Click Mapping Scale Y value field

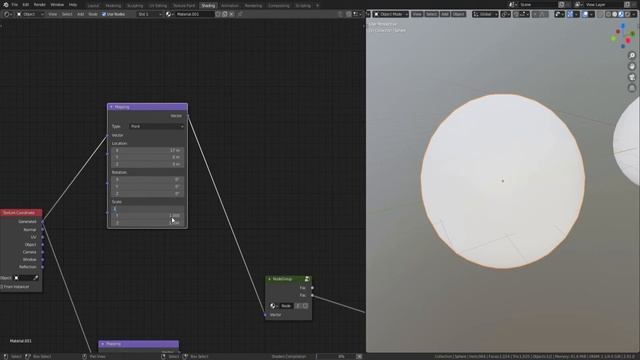[x=148, y=216]
